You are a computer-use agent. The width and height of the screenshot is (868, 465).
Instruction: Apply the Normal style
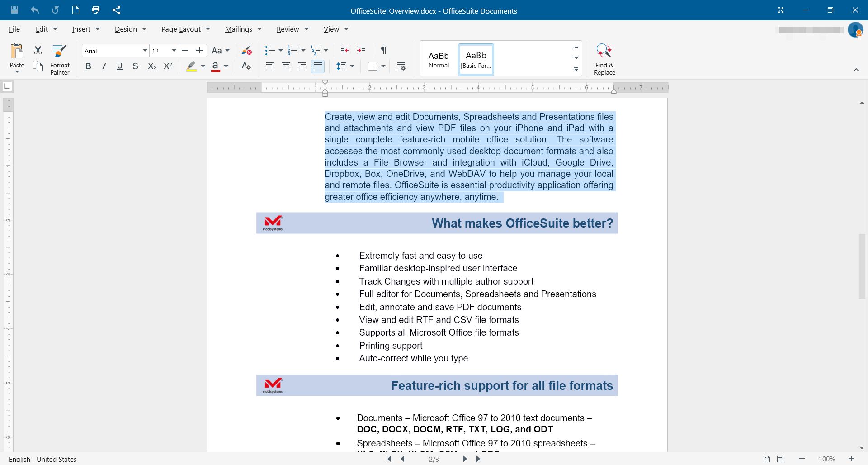439,59
